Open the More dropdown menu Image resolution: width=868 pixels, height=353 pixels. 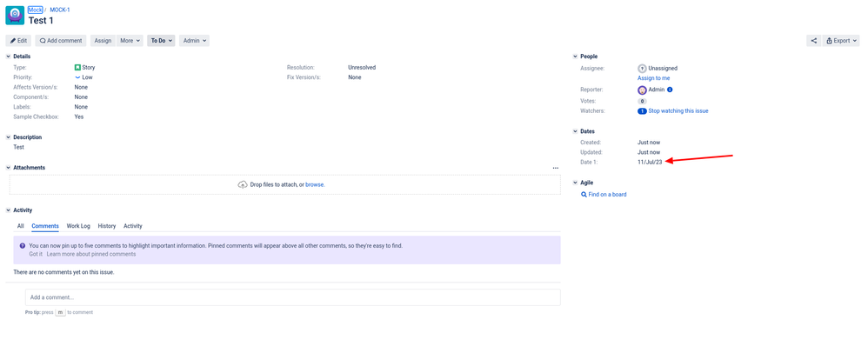tap(130, 40)
